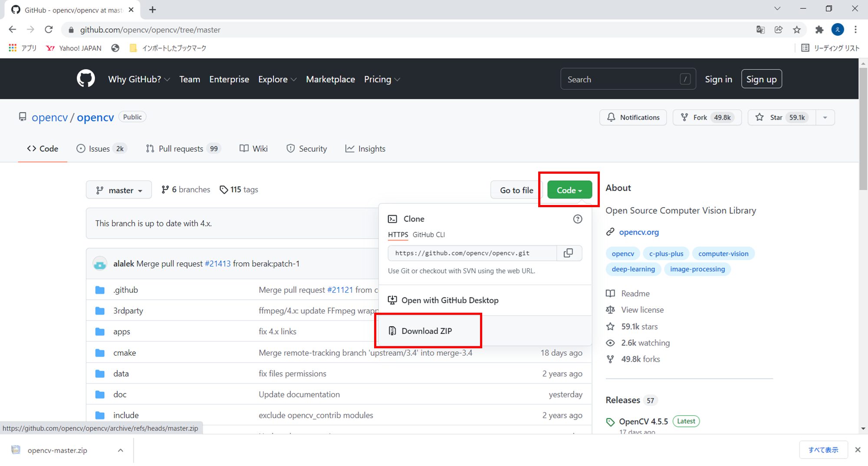868x466 pixels.
Task: Bookmark this page with star icon
Action: coord(797,30)
